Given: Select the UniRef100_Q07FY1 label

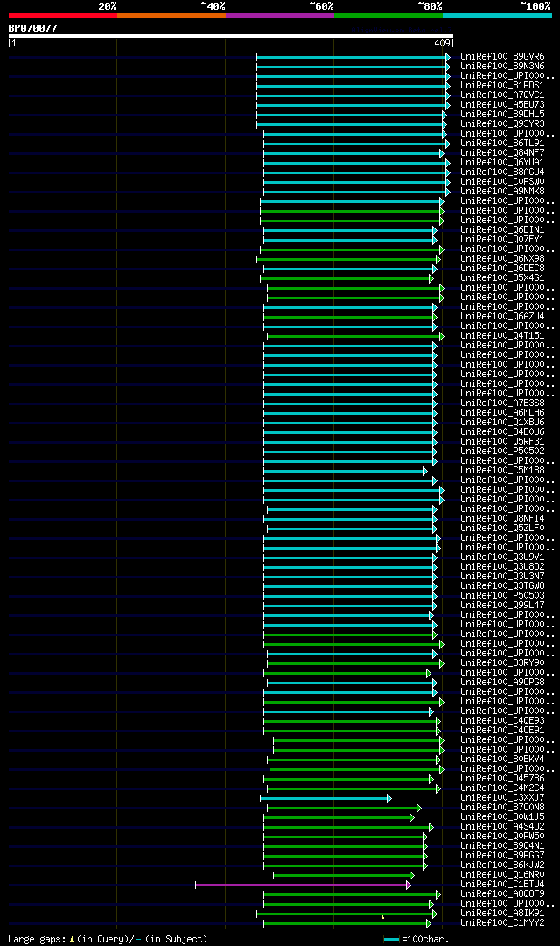Looking at the screenshot, I should click(502, 240).
